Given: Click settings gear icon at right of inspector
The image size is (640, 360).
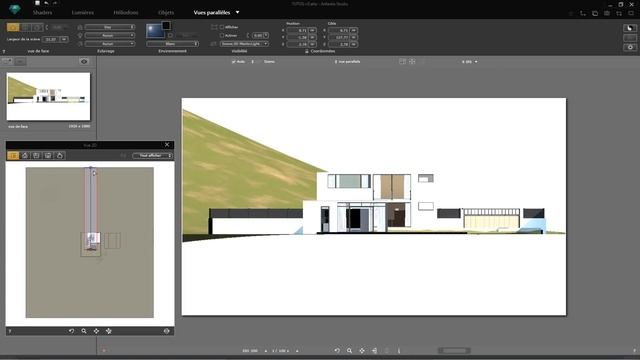Looking at the screenshot, I should [630, 47].
